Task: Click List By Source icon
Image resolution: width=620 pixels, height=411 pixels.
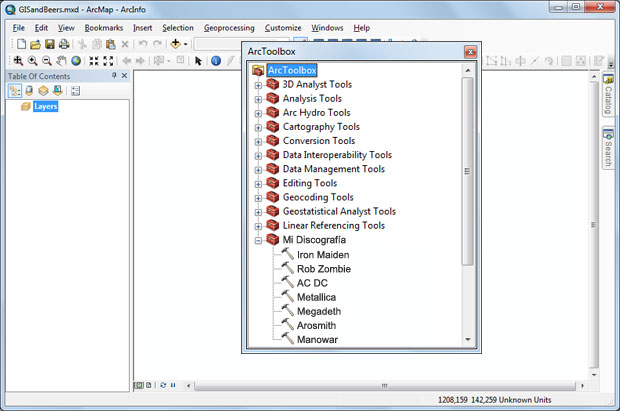Action: pos(29,91)
